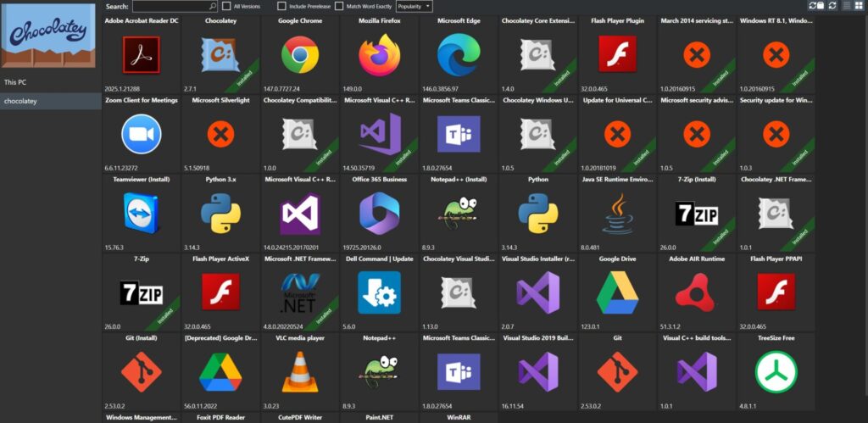Refresh all packages using the refresh-with-box icon

coord(816,6)
